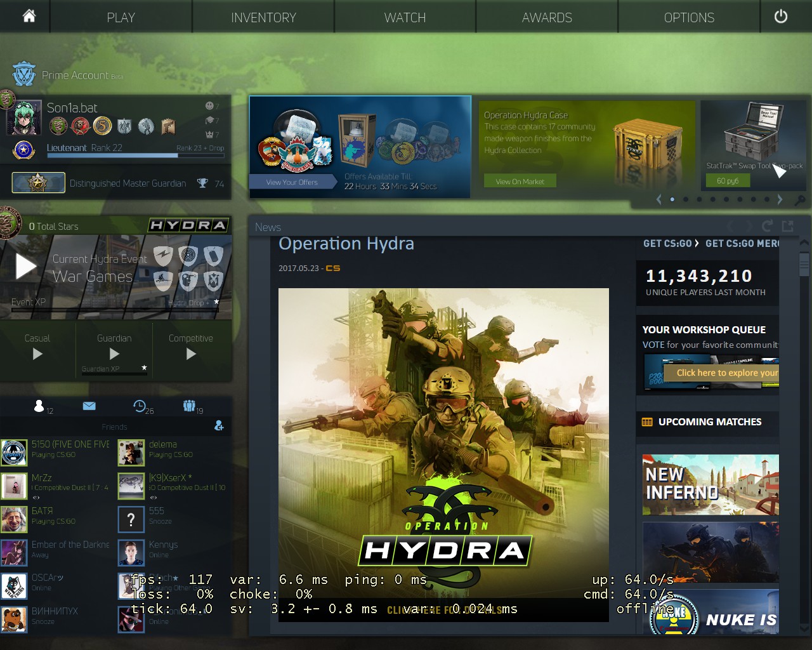The height and width of the screenshot is (650, 812).
Task: Click the question mark avatar of 555
Action: point(131,519)
